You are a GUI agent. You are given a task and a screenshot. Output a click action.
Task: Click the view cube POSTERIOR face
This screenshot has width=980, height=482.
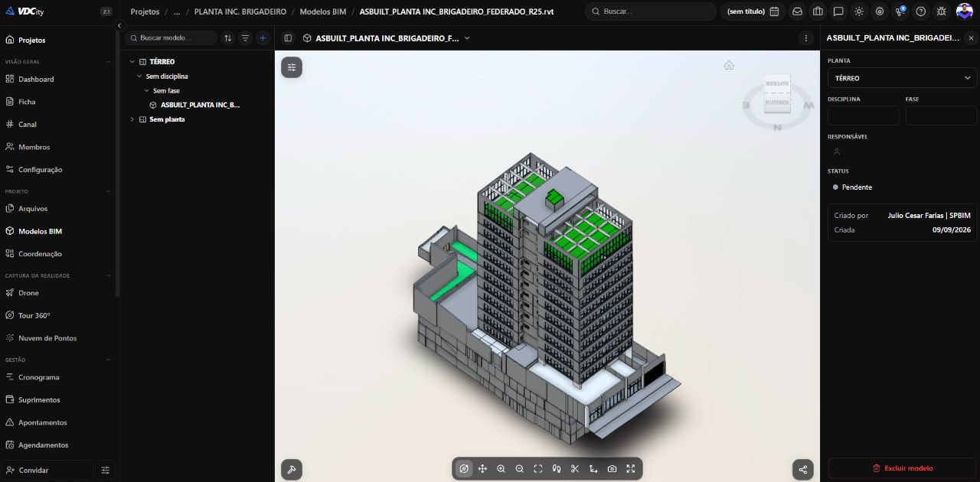pos(777,102)
